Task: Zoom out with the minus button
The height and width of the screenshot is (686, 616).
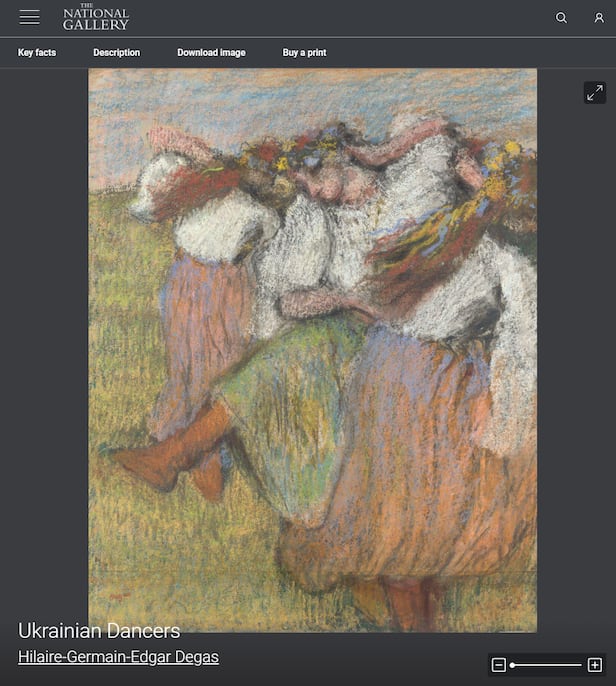Action: coord(499,665)
